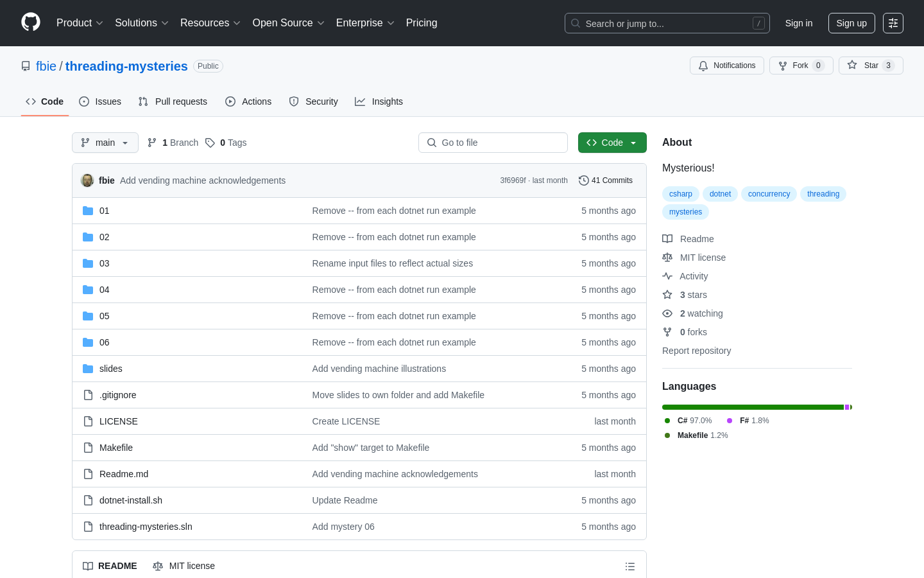Click the MIT license scales icon in About

click(x=667, y=258)
